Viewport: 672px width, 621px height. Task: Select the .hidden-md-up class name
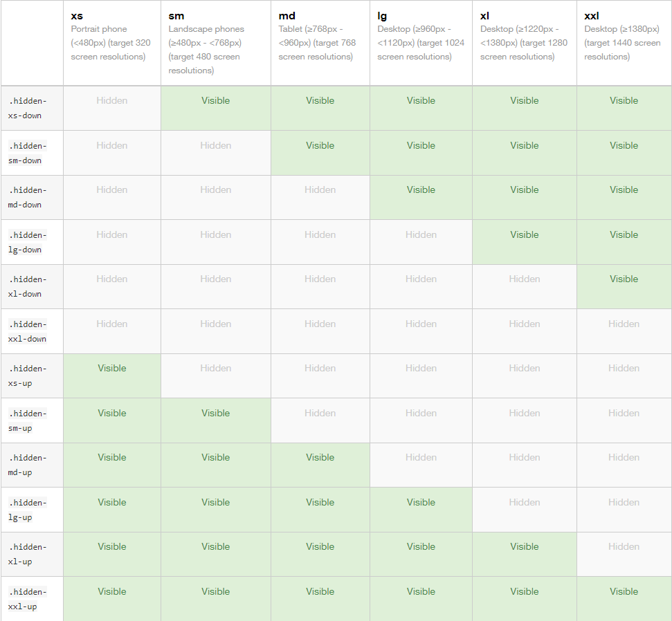(28, 465)
